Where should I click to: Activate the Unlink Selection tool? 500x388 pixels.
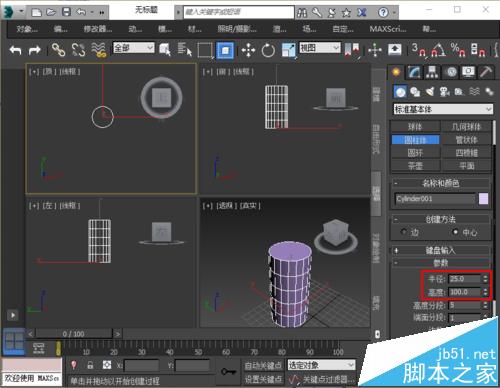78,50
